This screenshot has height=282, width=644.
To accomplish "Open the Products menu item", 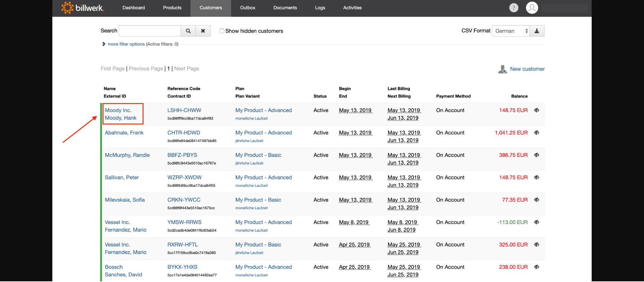I will pos(172,8).
